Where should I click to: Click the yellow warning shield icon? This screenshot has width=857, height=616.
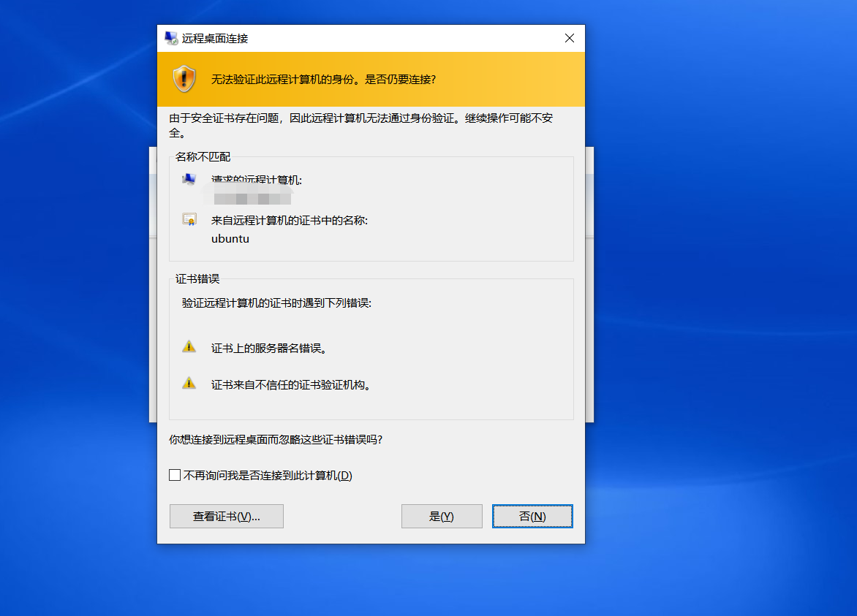click(x=185, y=79)
